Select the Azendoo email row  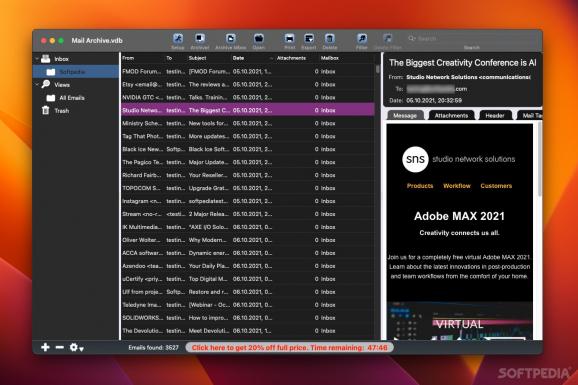(x=248, y=266)
